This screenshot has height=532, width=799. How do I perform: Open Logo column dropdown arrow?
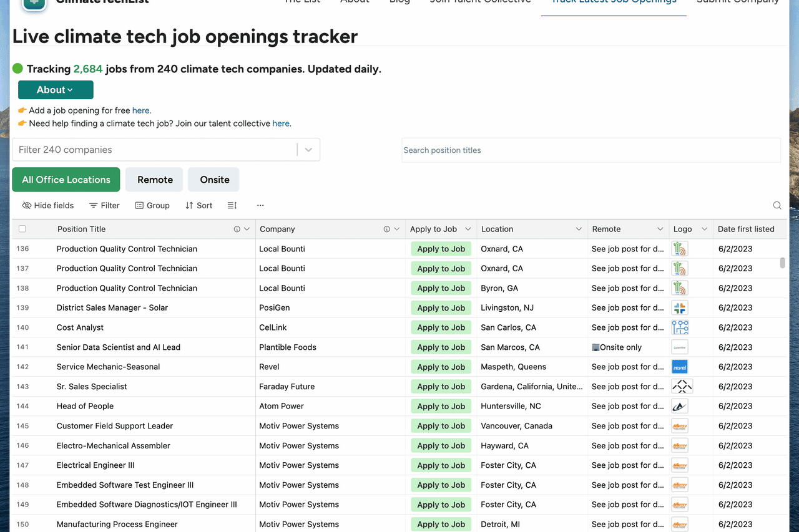click(x=704, y=229)
